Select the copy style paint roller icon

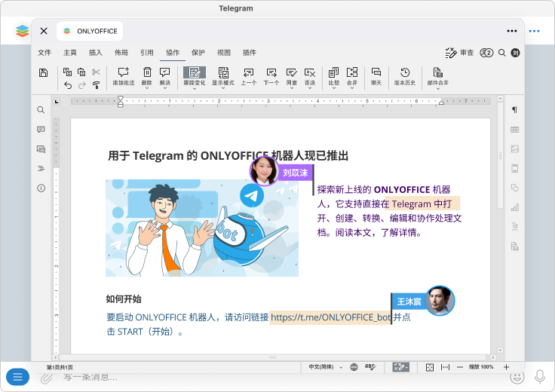pos(96,85)
